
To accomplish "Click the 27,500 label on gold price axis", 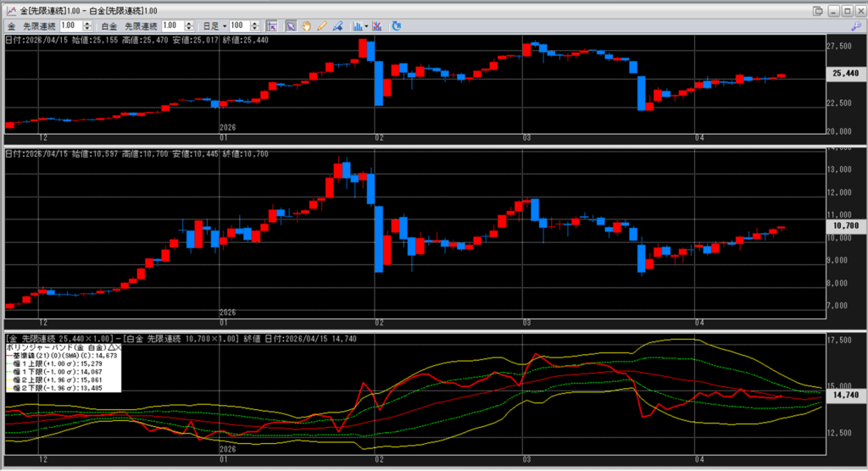I will [x=839, y=47].
